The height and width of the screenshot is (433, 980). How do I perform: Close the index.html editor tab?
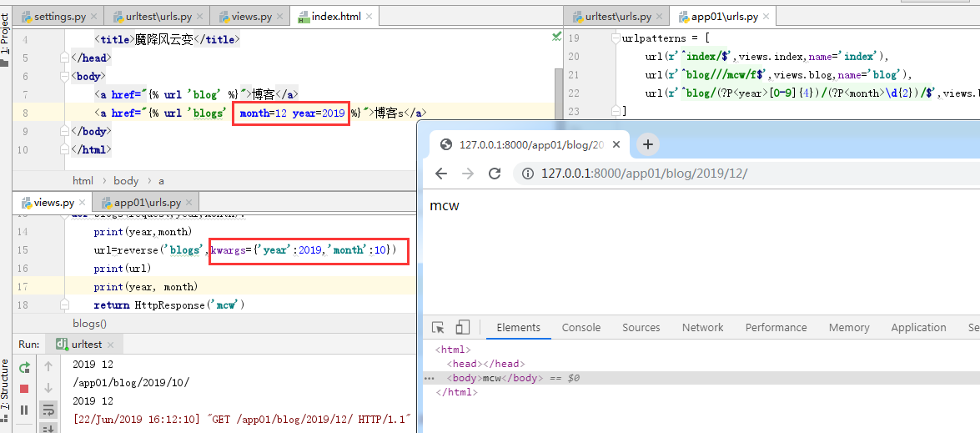[369, 17]
